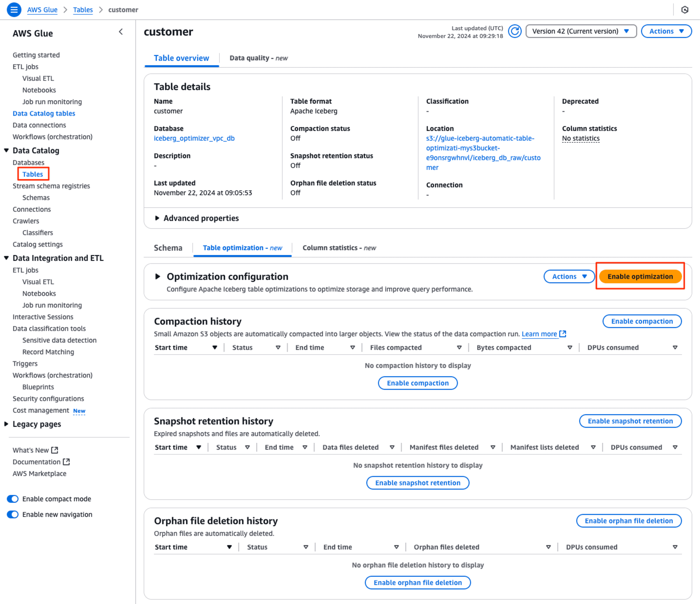Open the hamburger navigation menu icon
700x604 pixels.
[14, 9]
